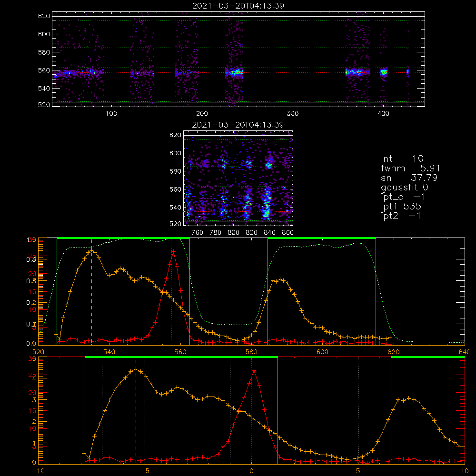Select x-axis label "400" on wide top image
476x476 pixels.
383,114
